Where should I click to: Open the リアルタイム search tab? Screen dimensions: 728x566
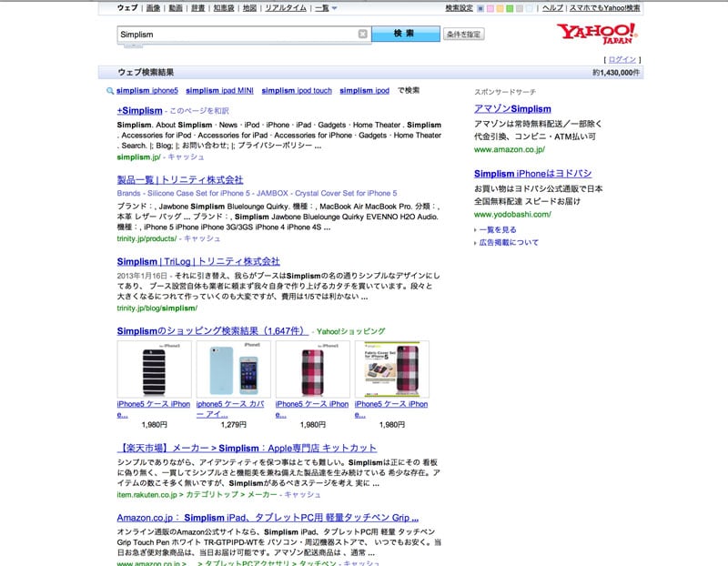pos(286,8)
